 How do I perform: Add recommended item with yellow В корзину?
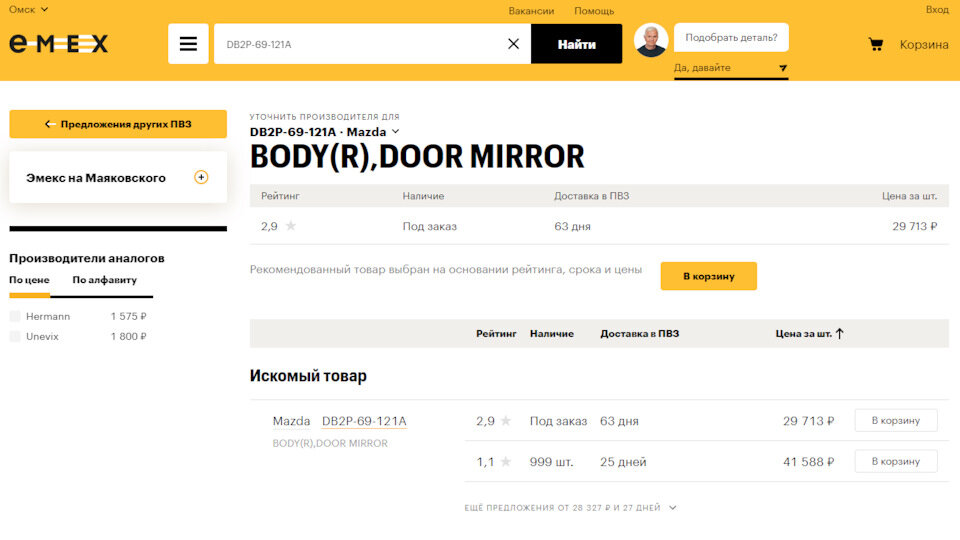(708, 276)
